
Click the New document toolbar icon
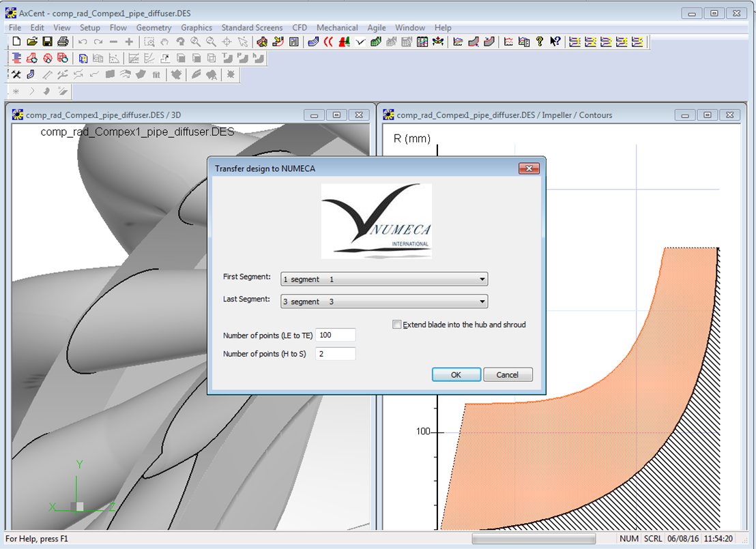[17, 42]
